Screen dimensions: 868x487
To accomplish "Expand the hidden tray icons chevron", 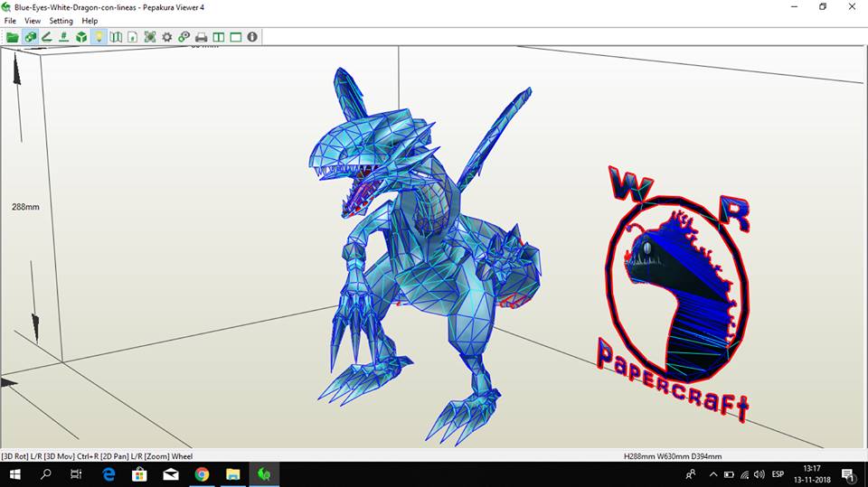I will click(713, 474).
